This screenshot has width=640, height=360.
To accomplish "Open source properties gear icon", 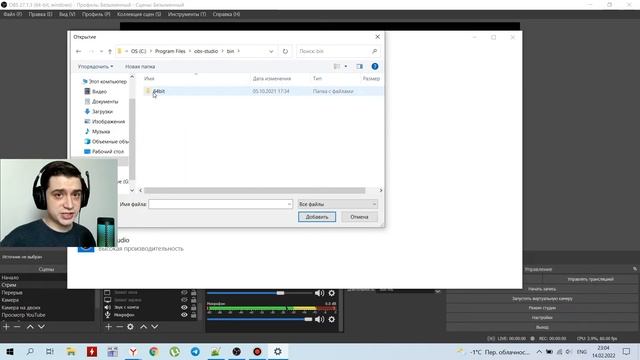I will (x=130, y=327).
